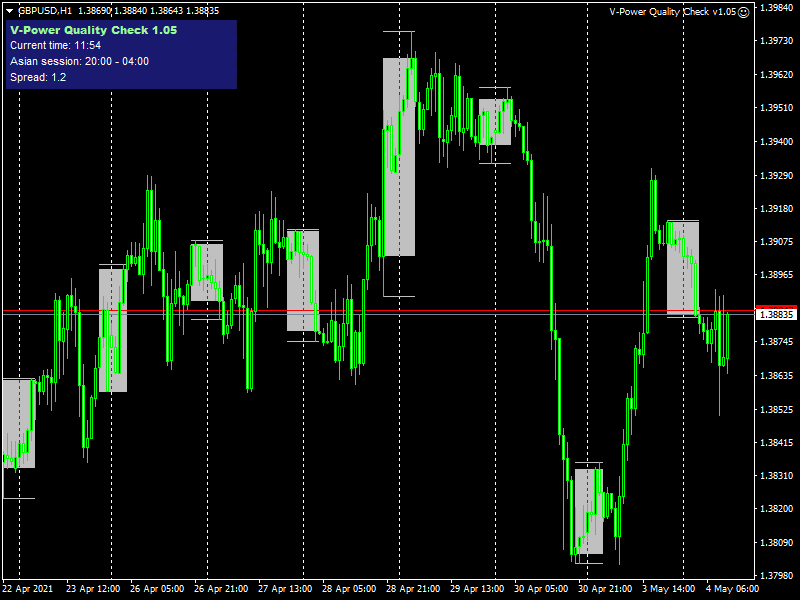Click the 28 Apr 21:00 time label

(411, 588)
